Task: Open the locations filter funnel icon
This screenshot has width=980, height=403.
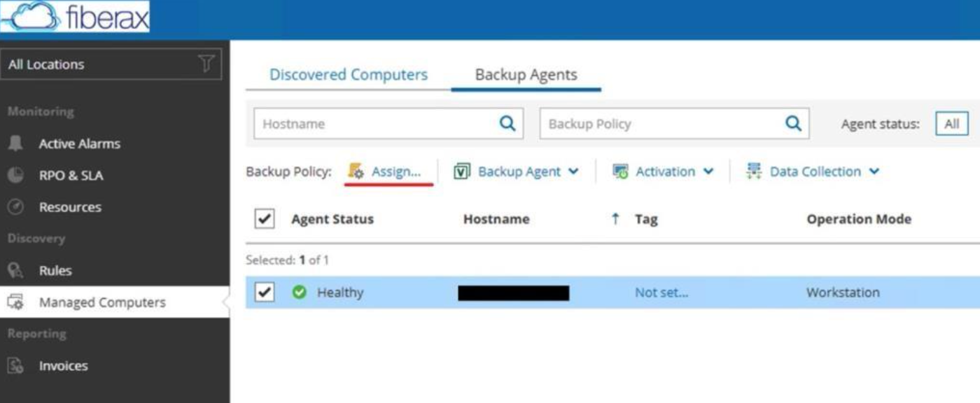Action: pos(206,64)
